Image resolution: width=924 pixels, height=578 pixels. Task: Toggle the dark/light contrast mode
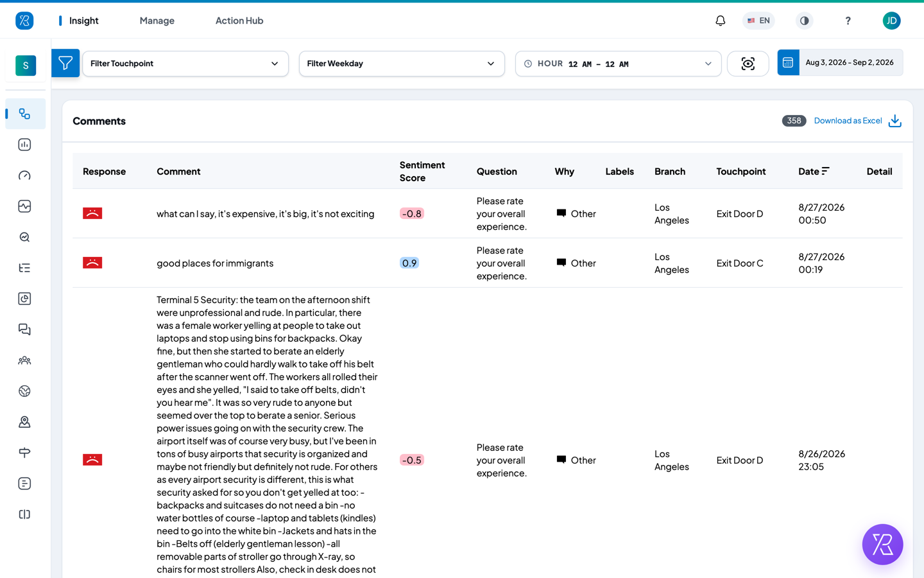click(x=804, y=21)
